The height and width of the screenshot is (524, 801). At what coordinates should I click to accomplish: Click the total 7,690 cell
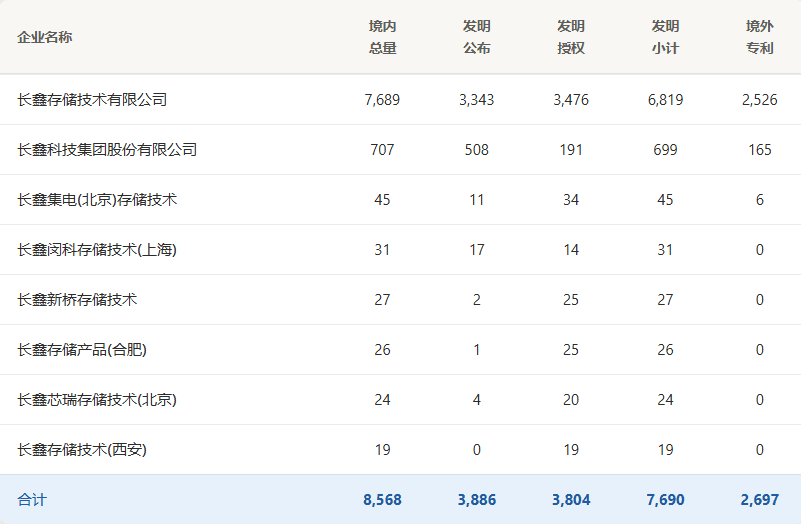(x=665, y=499)
